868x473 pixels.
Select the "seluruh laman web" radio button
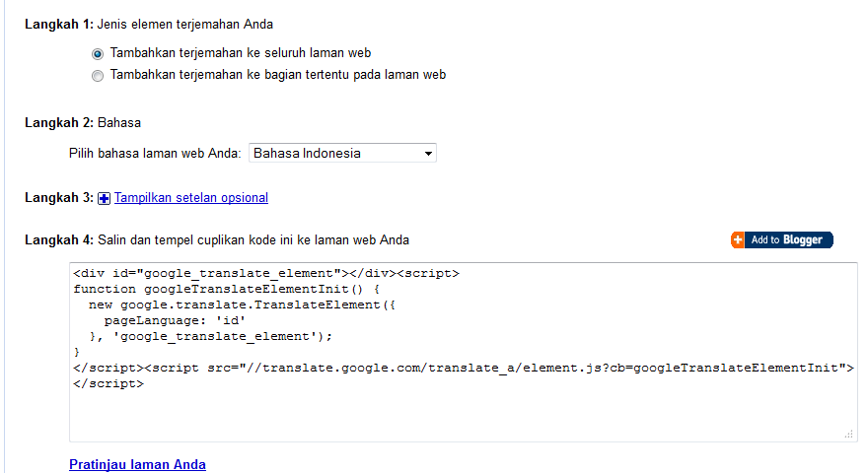point(97,53)
